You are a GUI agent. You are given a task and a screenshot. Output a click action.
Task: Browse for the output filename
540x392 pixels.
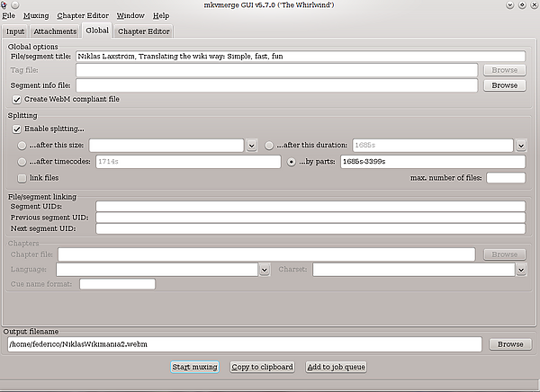pyautogui.click(x=509, y=344)
